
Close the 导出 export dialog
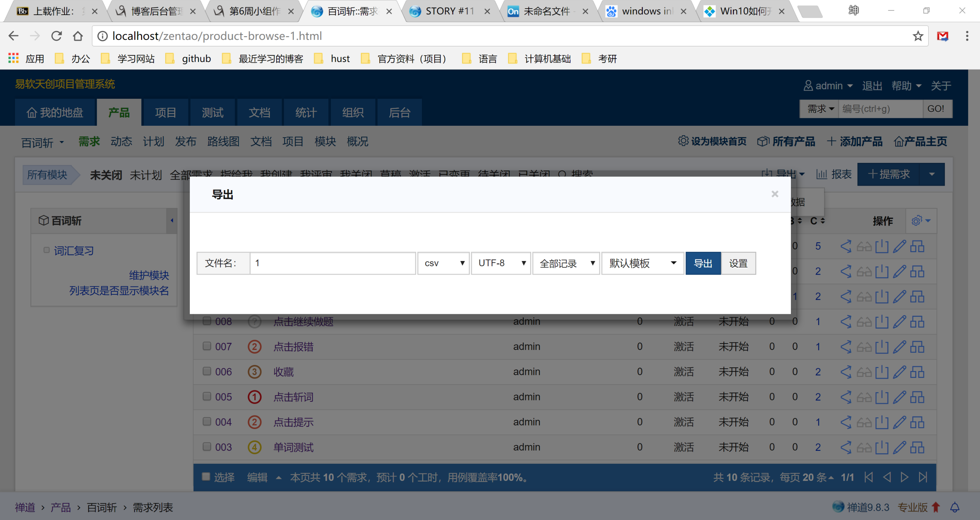[775, 194]
